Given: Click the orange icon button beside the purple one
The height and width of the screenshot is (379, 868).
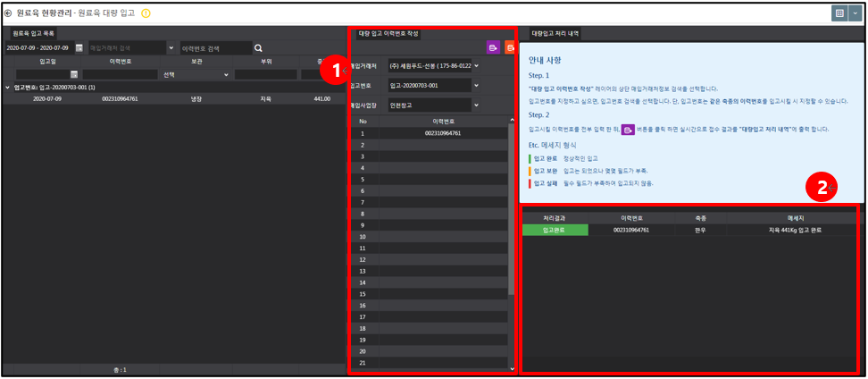Looking at the screenshot, I should point(510,47).
